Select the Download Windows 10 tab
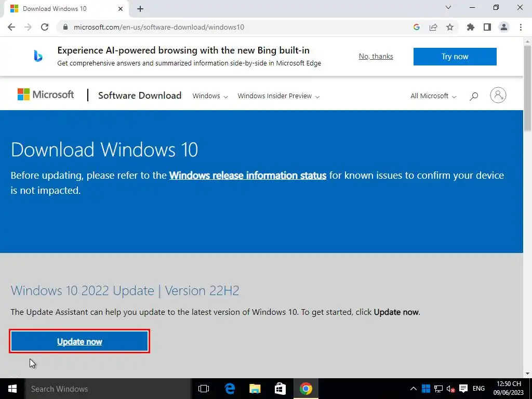Viewport: 532px width, 399px height. [66, 9]
